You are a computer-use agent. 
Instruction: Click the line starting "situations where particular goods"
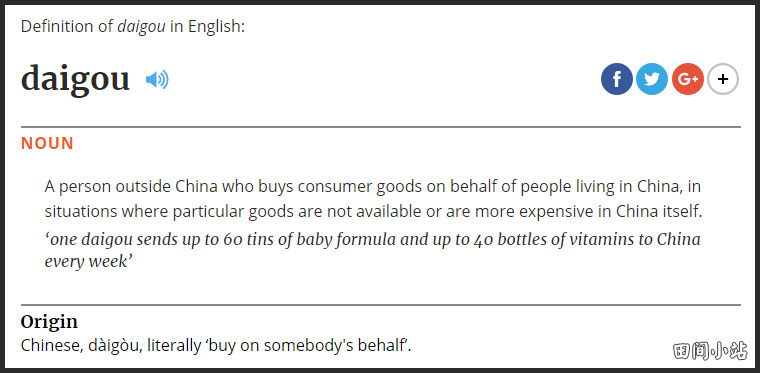tap(373, 212)
